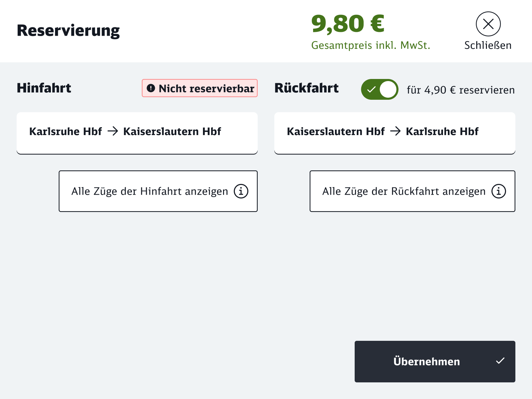Click the arrow between Kaiserslautern and Karlsruhe
The height and width of the screenshot is (399, 532).
[395, 131]
